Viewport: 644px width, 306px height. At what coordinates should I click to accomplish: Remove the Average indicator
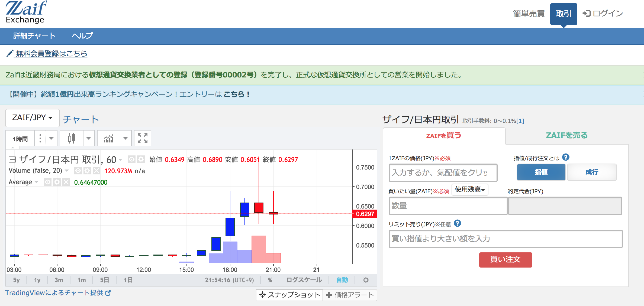click(x=66, y=182)
